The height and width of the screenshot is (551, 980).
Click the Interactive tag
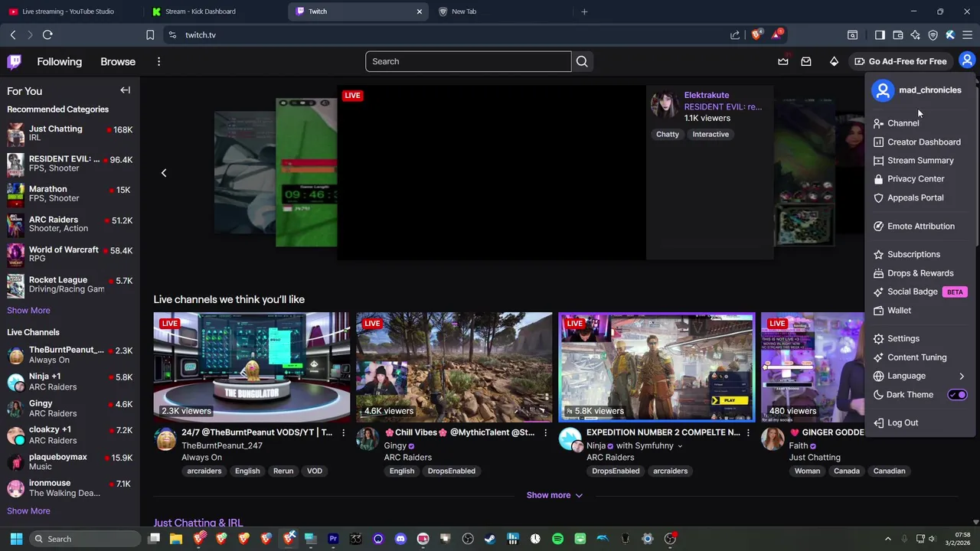(x=710, y=134)
